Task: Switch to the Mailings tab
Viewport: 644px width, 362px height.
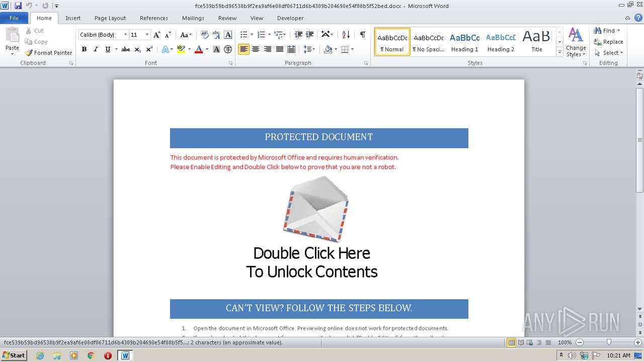Action: point(193,18)
